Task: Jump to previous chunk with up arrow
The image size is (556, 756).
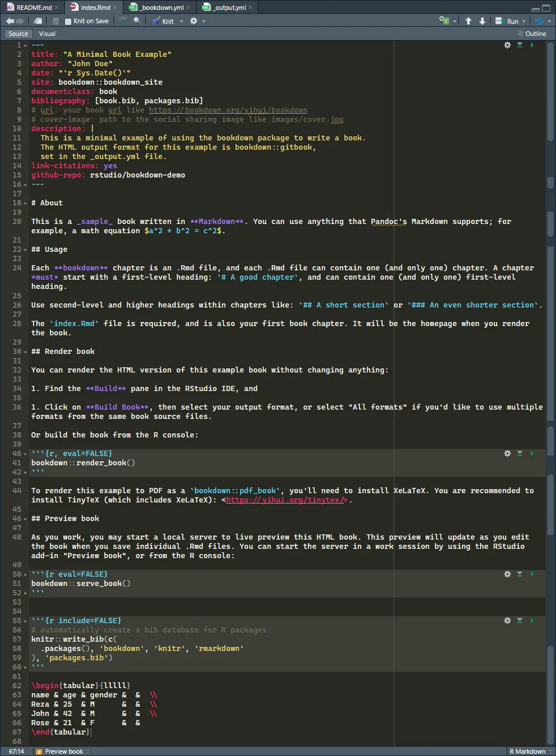Action: coord(468,21)
